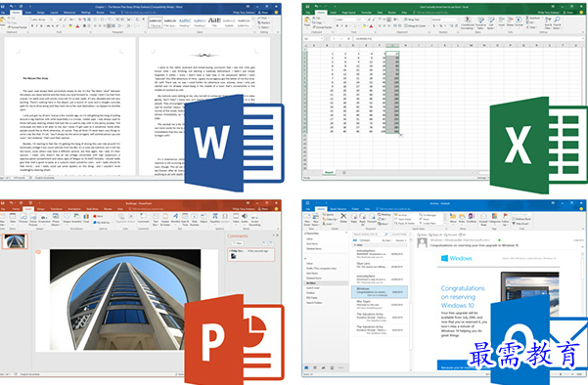
Task: Click New in PowerPoint's Comments pane
Action: coord(238,243)
